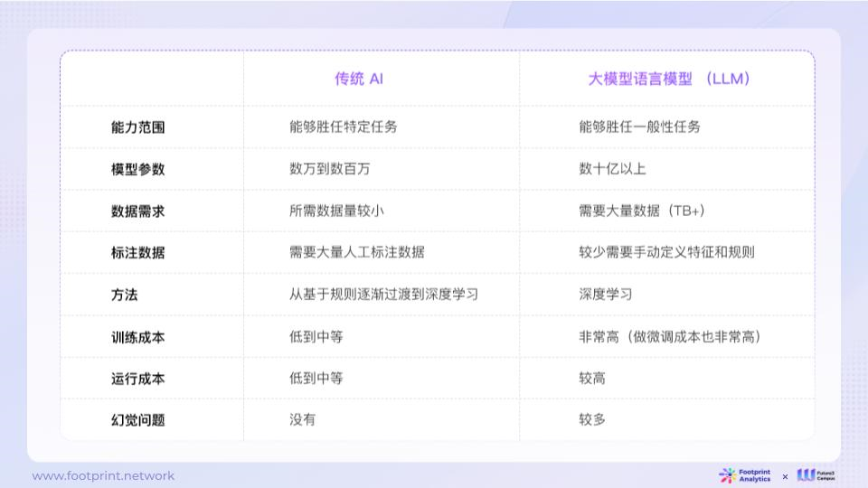Select the 模型参数 row label
Image resolution: width=868 pixels, height=488 pixels.
click(137, 169)
